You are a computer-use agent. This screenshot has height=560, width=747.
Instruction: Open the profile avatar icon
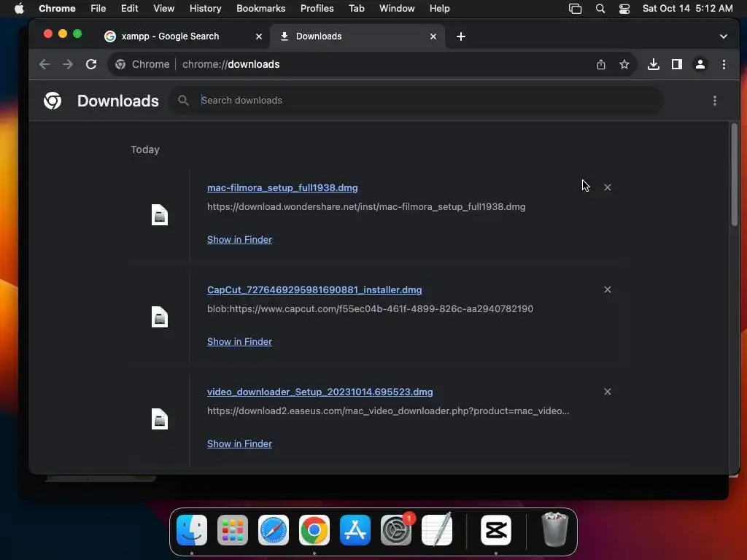(x=700, y=64)
